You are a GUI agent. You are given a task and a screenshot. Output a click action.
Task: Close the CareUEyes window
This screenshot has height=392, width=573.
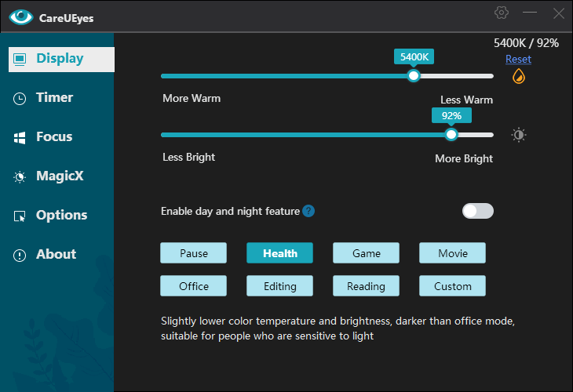pyautogui.click(x=558, y=13)
